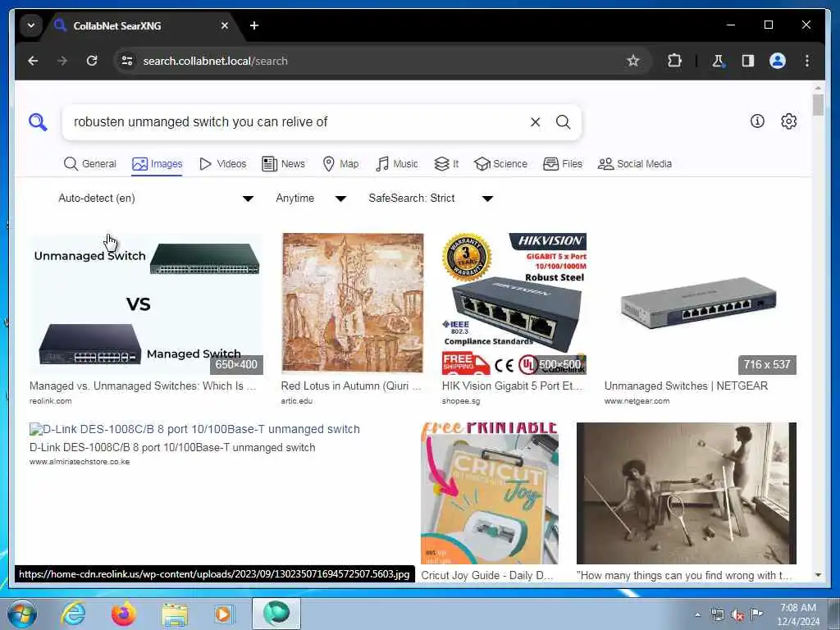Open Red Lotus in Autumn painting thumbnail

(353, 304)
